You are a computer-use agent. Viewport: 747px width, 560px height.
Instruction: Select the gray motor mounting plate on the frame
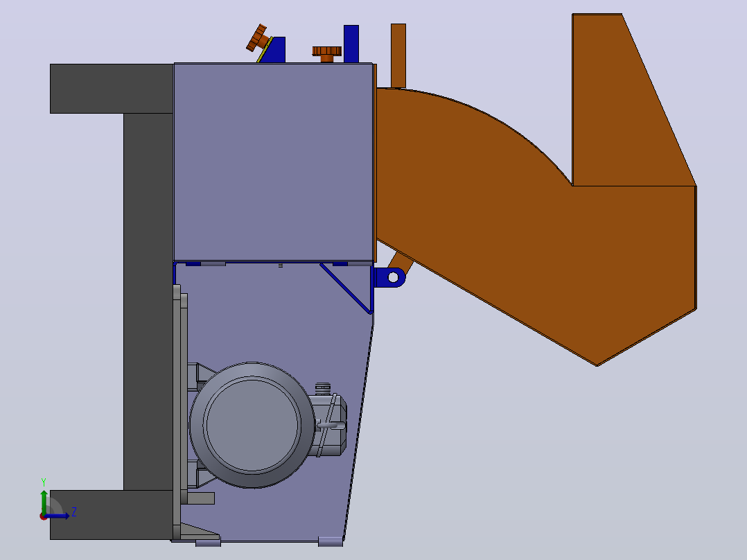pyautogui.click(x=177, y=412)
